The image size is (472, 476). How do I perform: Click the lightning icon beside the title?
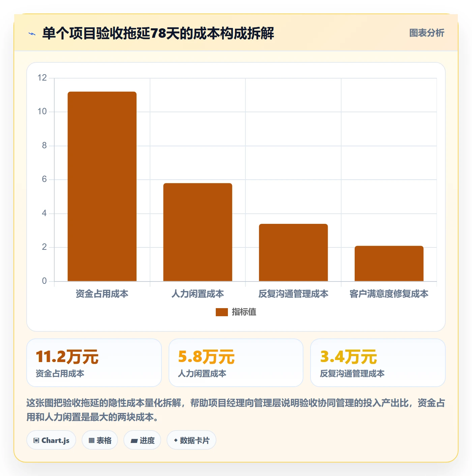(32, 34)
